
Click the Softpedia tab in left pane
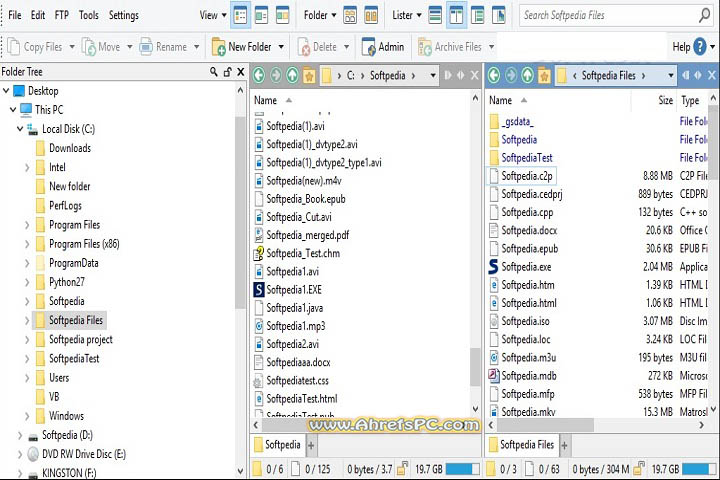click(278, 445)
